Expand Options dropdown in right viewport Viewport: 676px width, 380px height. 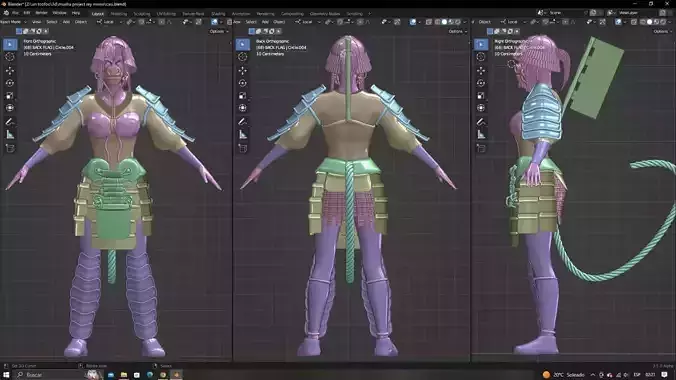[x=662, y=31]
